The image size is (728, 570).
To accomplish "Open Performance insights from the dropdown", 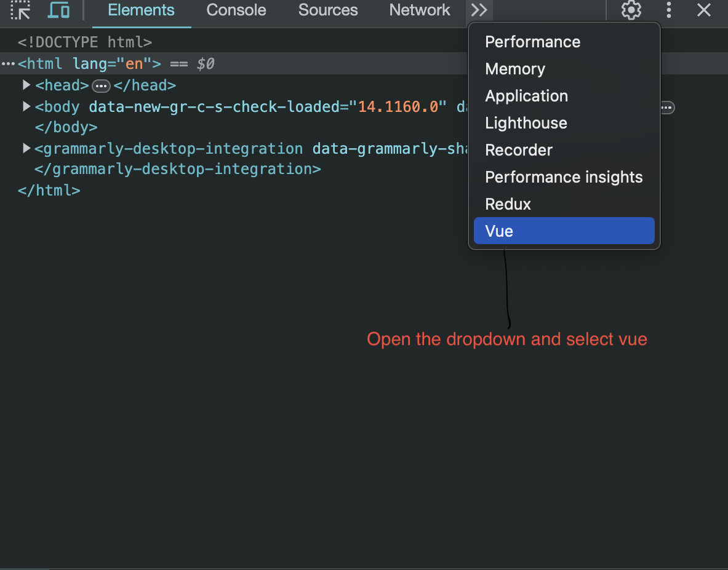I will coord(564,176).
